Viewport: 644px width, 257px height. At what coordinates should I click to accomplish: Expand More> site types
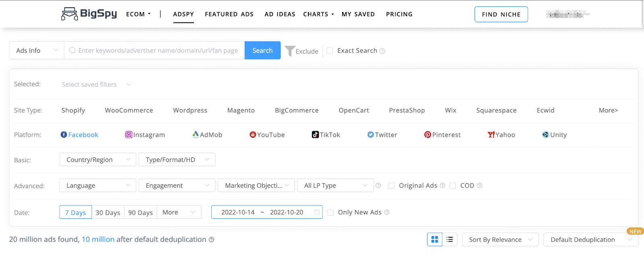click(x=608, y=110)
